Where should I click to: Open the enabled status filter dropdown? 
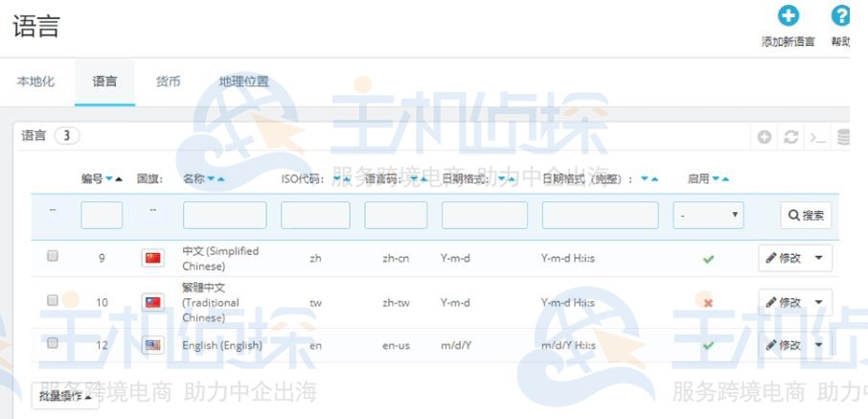(x=708, y=216)
